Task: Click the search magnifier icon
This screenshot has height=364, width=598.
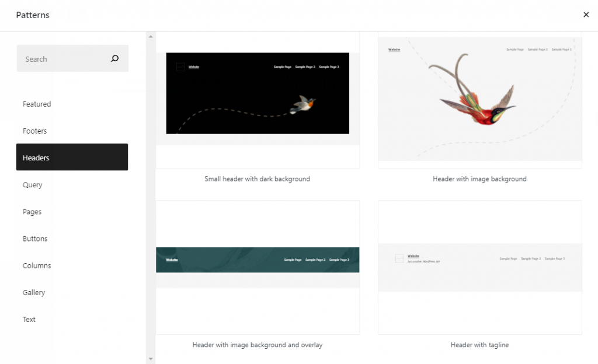Action: coord(114,58)
